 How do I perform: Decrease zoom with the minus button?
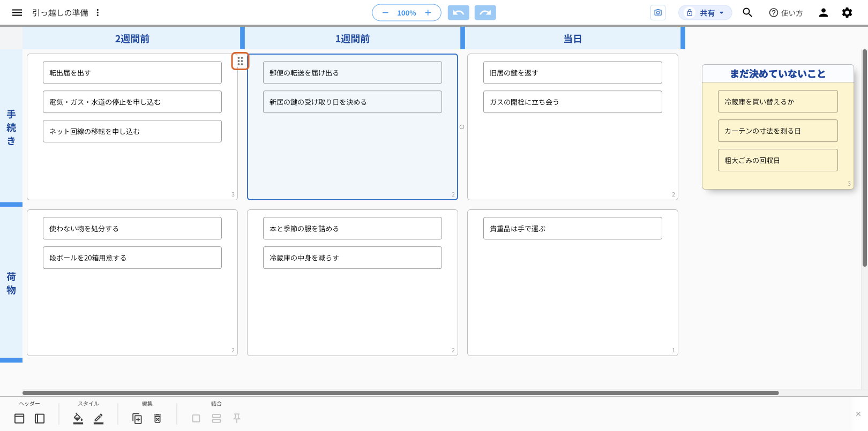tap(385, 13)
